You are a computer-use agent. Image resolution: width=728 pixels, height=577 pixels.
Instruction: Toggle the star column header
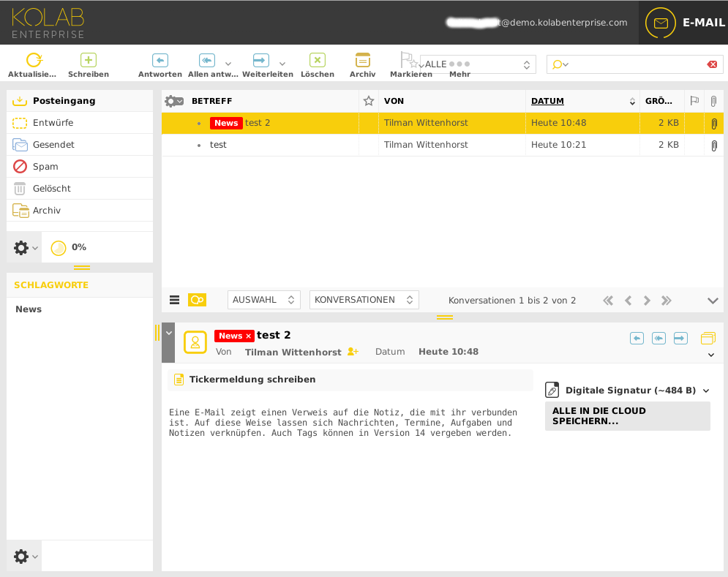pyautogui.click(x=369, y=101)
